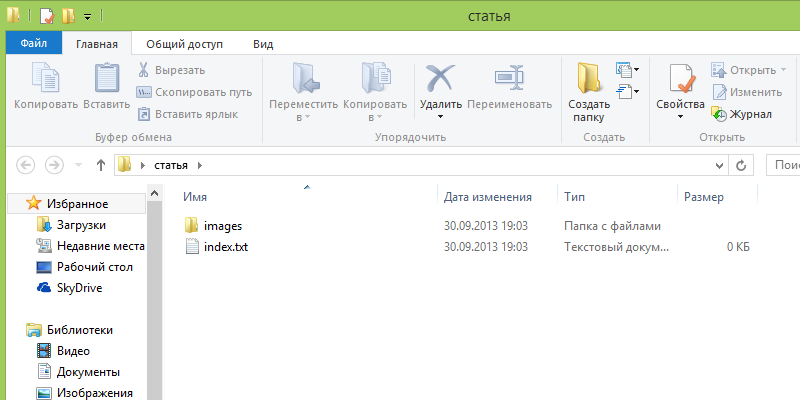Switch to the Вид tab
800x400 pixels.
pos(263,44)
